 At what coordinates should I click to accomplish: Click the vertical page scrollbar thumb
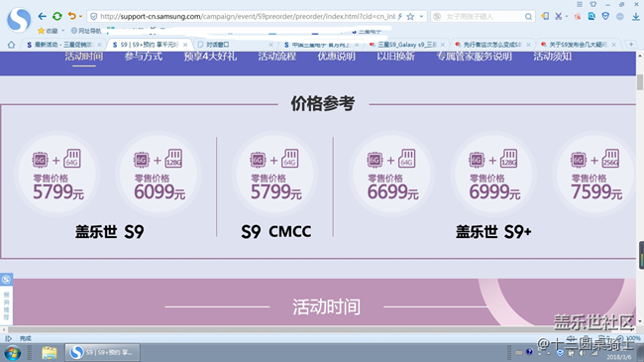(x=640, y=82)
